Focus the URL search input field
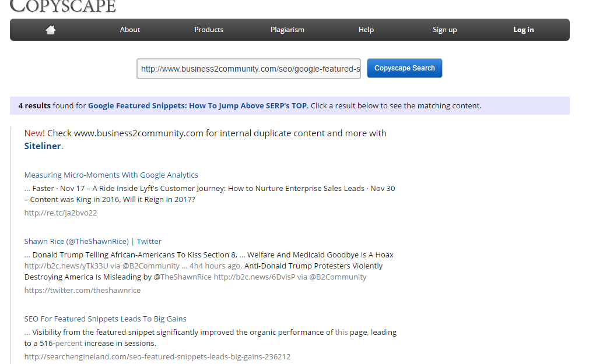This screenshot has height=364, width=610. 248,69
